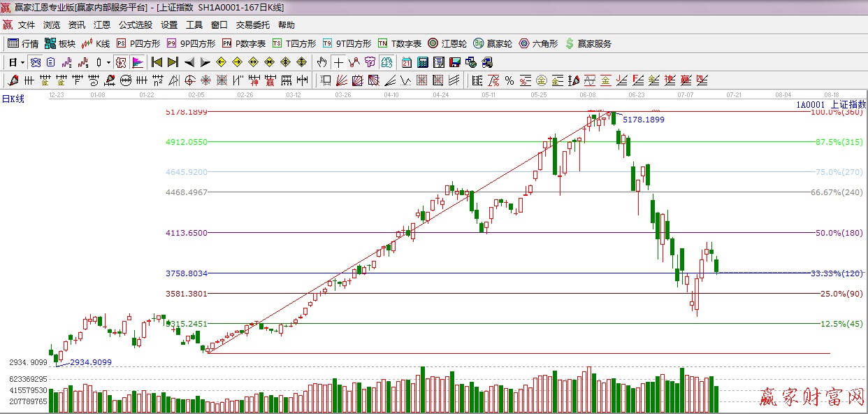Toggle the crosshair cursor button
This screenshot has width=868, height=414.
pos(338,62)
